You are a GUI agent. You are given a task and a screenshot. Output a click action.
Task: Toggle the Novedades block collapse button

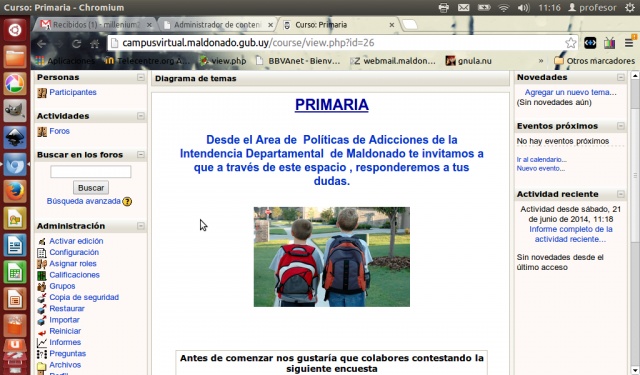coord(621,77)
